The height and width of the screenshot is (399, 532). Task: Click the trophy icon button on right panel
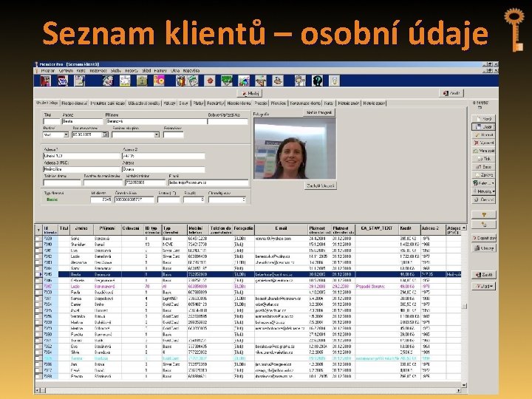[x=484, y=214]
